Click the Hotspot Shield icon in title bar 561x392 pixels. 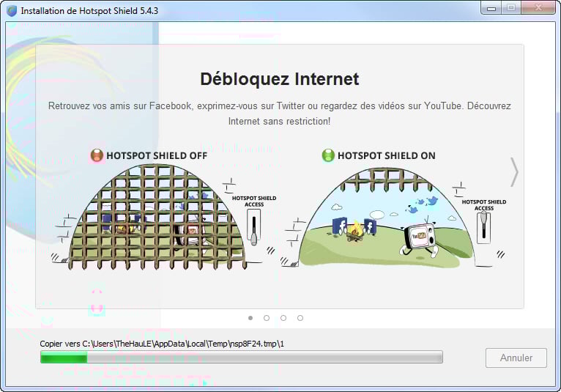click(12, 11)
